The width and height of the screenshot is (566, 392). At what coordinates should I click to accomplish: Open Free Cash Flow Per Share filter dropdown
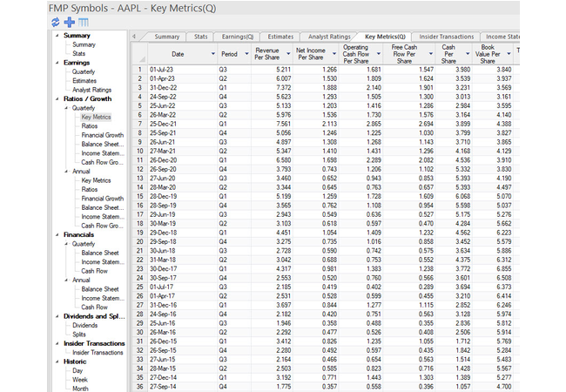431,54
